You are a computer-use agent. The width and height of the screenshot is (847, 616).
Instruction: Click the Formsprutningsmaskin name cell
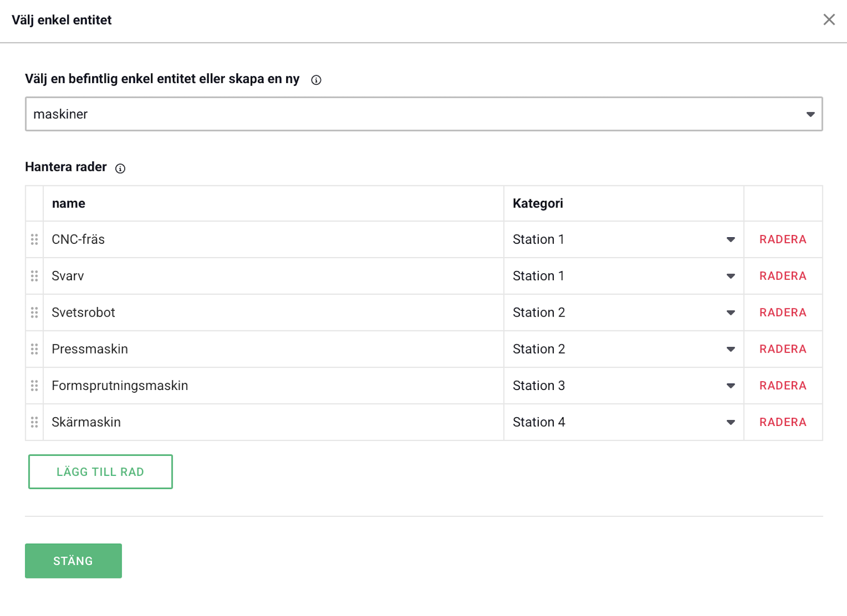(x=273, y=386)
